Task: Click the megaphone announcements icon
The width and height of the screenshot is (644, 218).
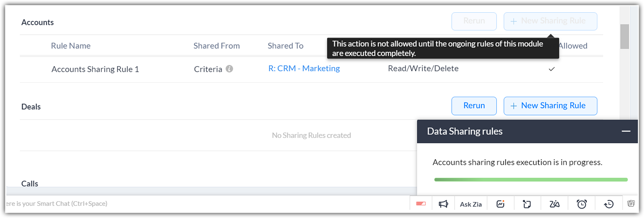Action: pos(443,204)
